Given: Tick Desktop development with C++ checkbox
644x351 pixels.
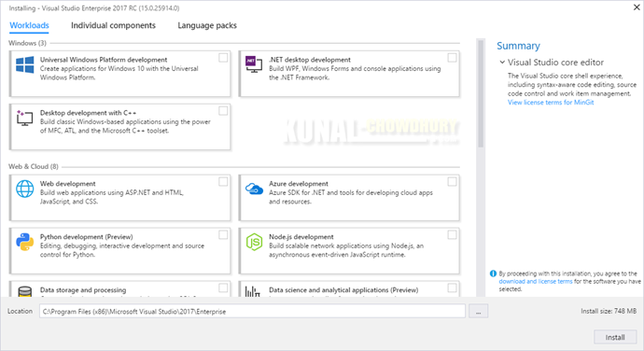Looking at the screenshot, I should [223, 111].
